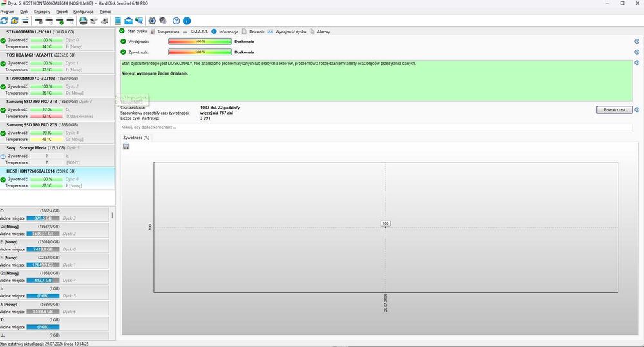Click the Powtórz test button
644x347 pixels.
click(x=614, y=109)
